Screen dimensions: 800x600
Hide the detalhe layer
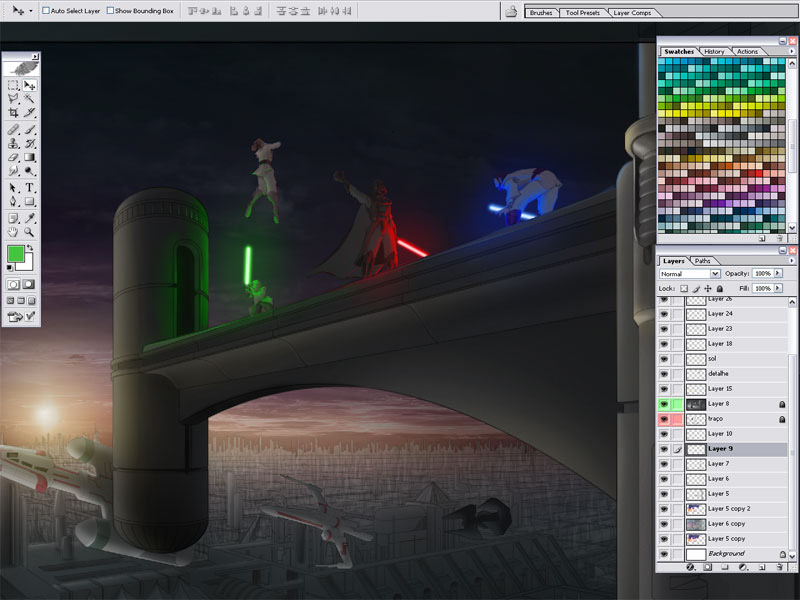tap(664, 374)
